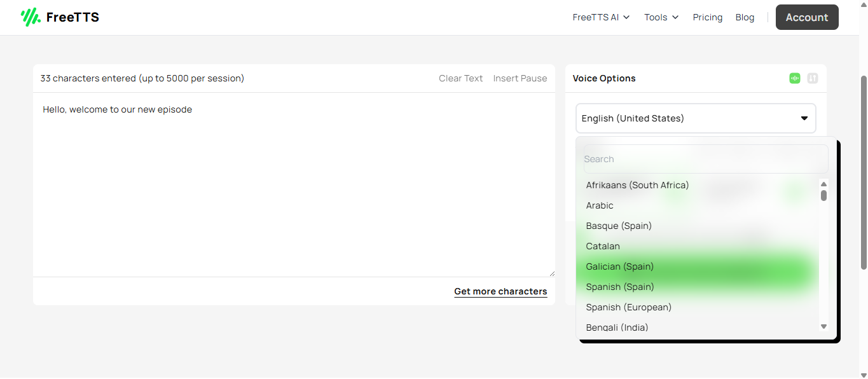The image size is (868, 379).
Task: Open the Blog page
Action: 745,17
